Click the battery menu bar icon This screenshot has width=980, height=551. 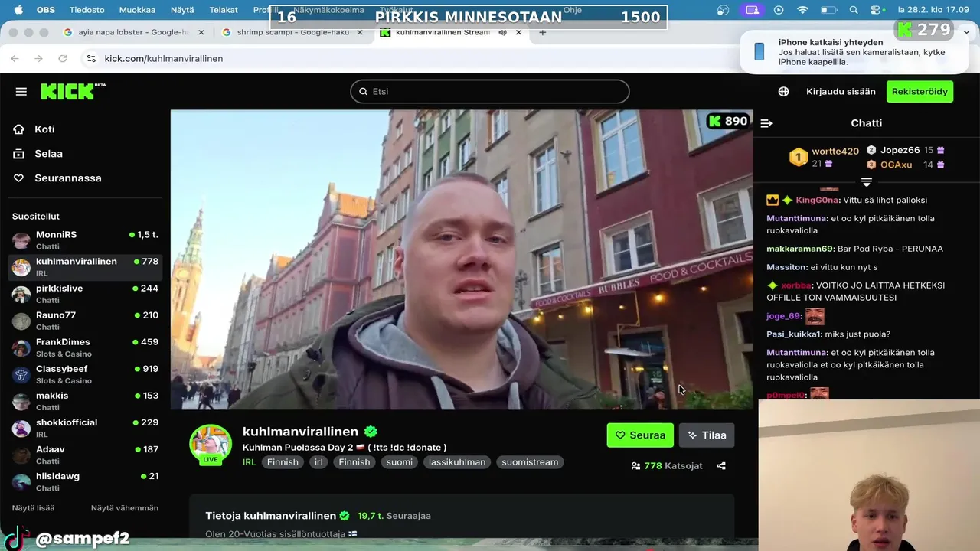pos(828,10)
